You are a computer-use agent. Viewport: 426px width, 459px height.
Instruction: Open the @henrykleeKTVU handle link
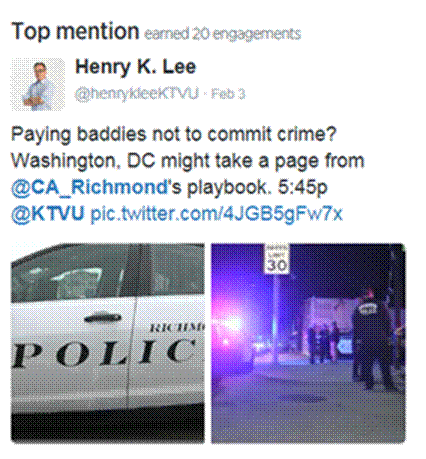coord(137,94)
